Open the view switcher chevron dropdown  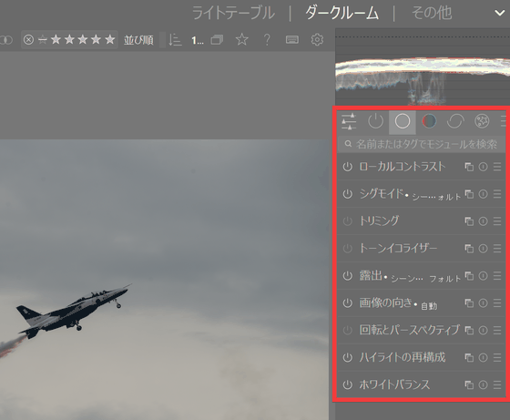click(x=500, y=14)
